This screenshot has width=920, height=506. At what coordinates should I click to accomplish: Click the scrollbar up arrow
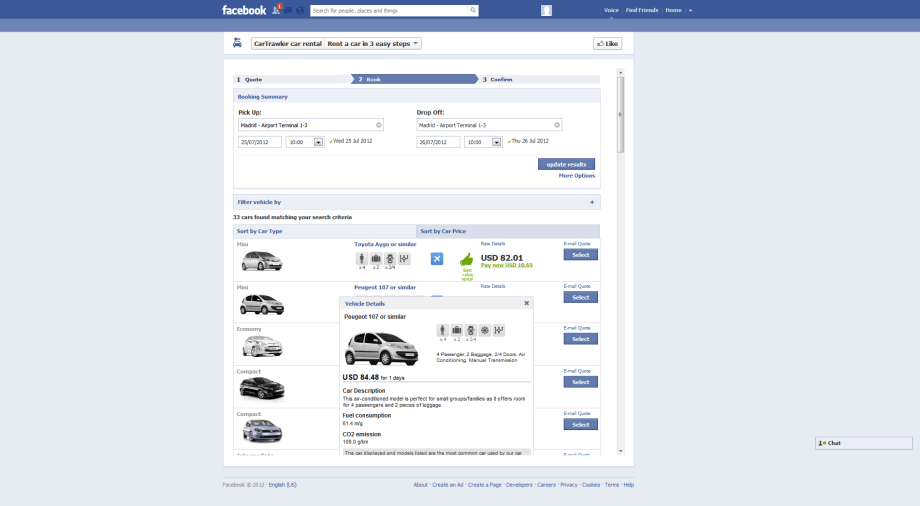620,72
